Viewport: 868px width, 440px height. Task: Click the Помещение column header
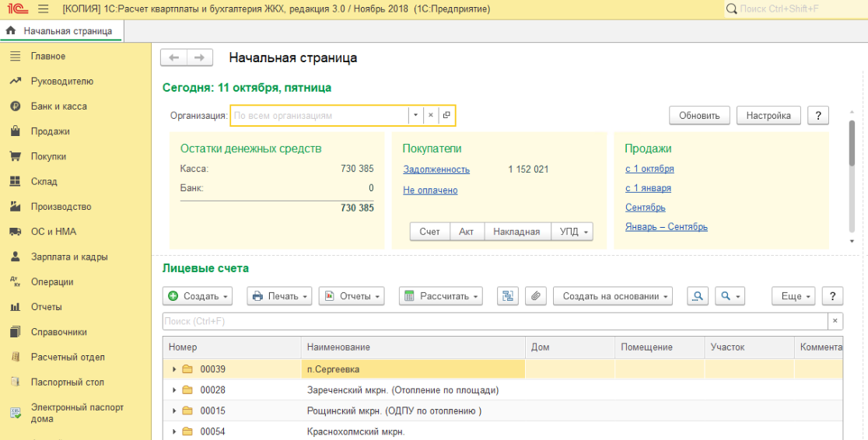tap(660, 347)
